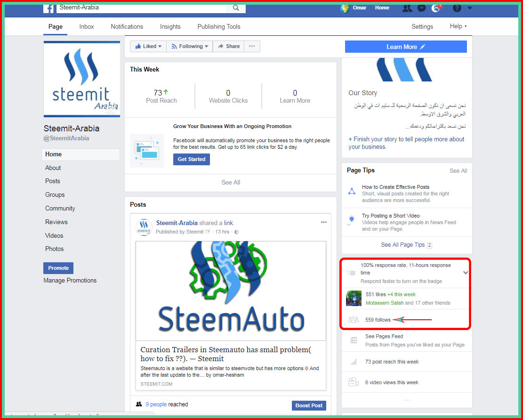Select Photos in the left sidebar
Screen dimensions: 523x420
click(54, 249)
